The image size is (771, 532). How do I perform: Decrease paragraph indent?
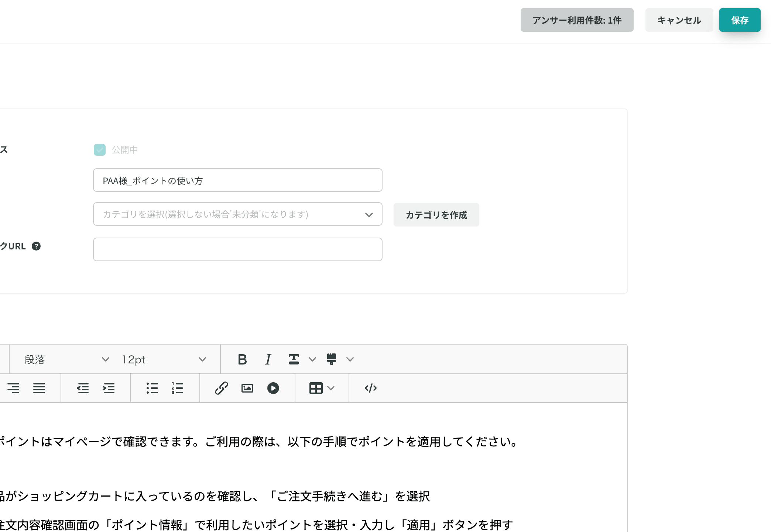(83, 388)
